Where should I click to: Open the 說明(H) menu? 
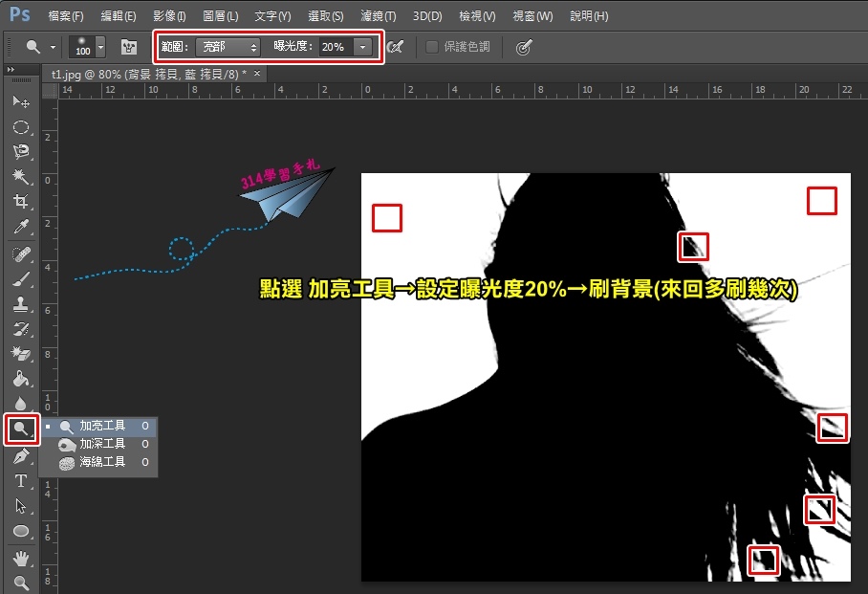[589, 16]
